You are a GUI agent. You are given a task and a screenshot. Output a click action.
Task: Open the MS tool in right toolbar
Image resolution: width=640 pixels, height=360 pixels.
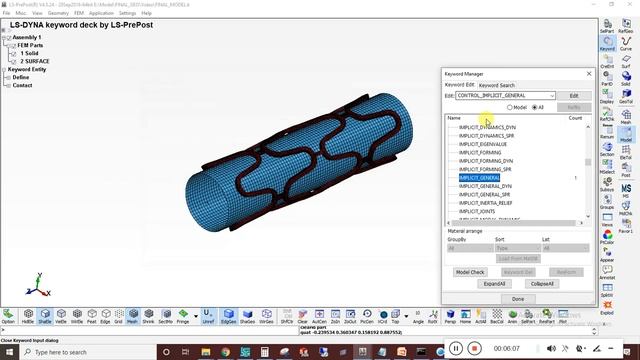click(x=626, y=191)
